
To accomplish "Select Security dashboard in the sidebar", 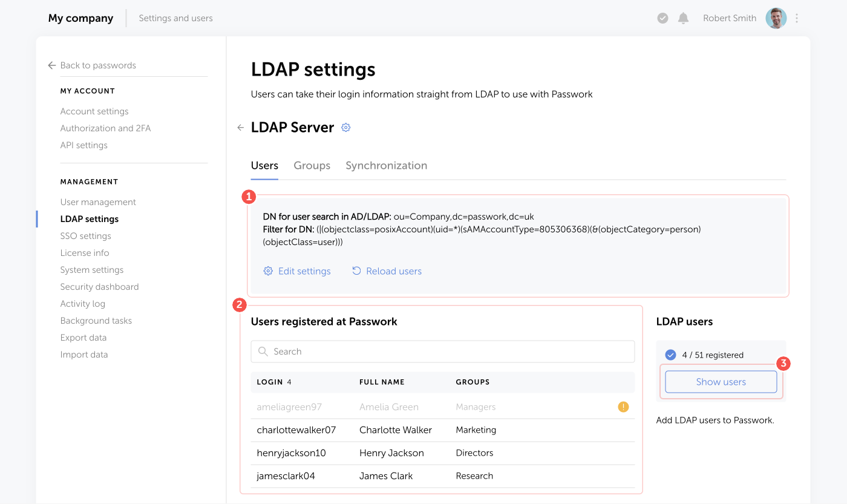I will click(99, 286).
